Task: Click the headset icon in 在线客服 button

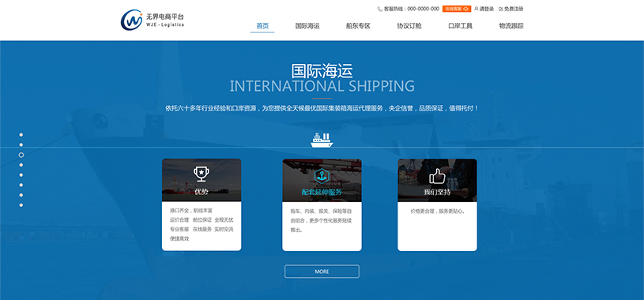Action: 465,9
